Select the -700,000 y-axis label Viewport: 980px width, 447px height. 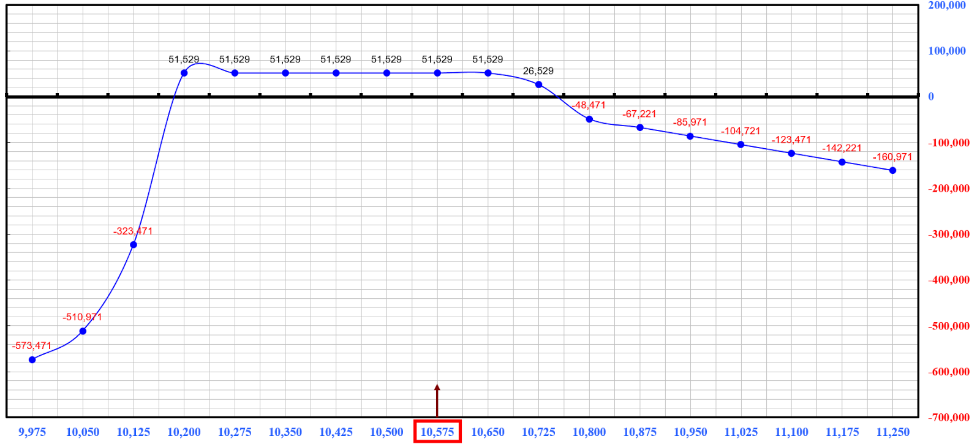(x=949, y=418)
